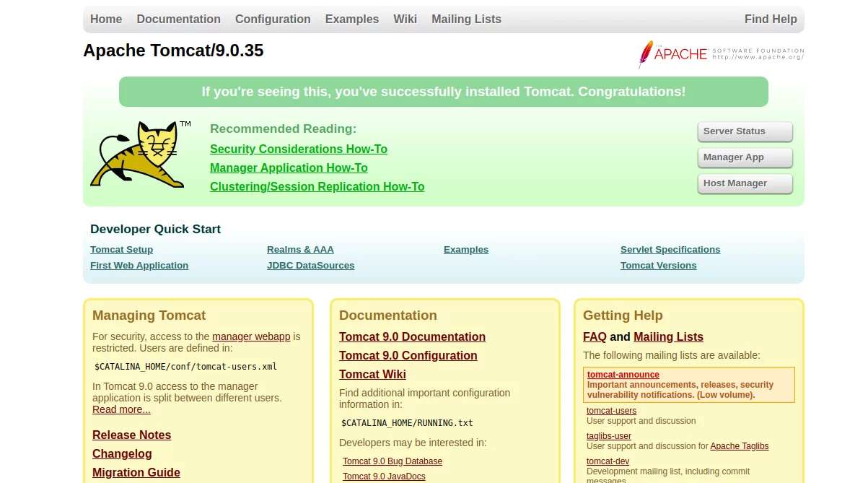This screenshot has height=483, width=868.
Task: Open the tomcat-announce mailing list link
Action: (623, 375)
